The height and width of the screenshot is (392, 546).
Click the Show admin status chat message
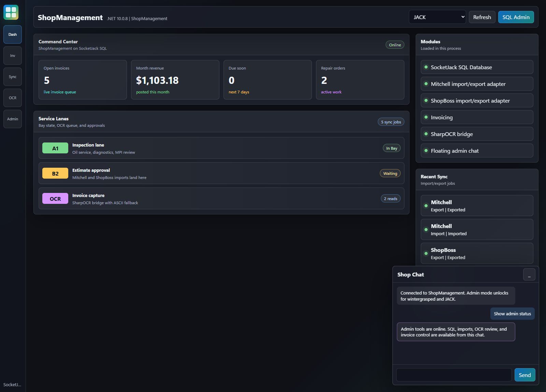coord(512,314)
